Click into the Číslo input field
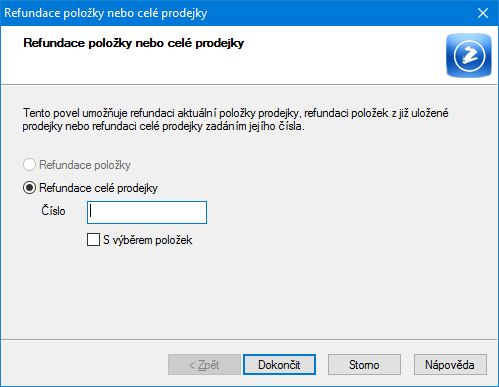This screenshot has height=387, width=499. (x=147, y=212)
